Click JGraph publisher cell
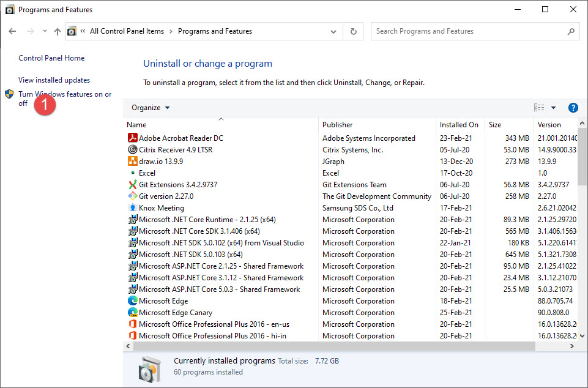Image resolution: width=588 pixels, height=388 pixels. pyautogui.click(x=333, y=161)
